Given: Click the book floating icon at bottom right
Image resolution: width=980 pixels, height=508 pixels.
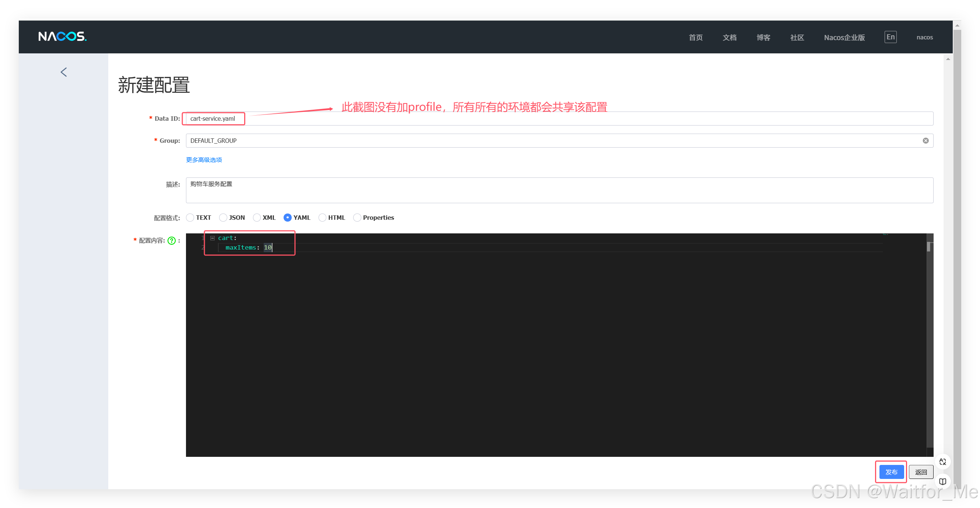Looking at the screenshot, I should click(x=942, y=481).
